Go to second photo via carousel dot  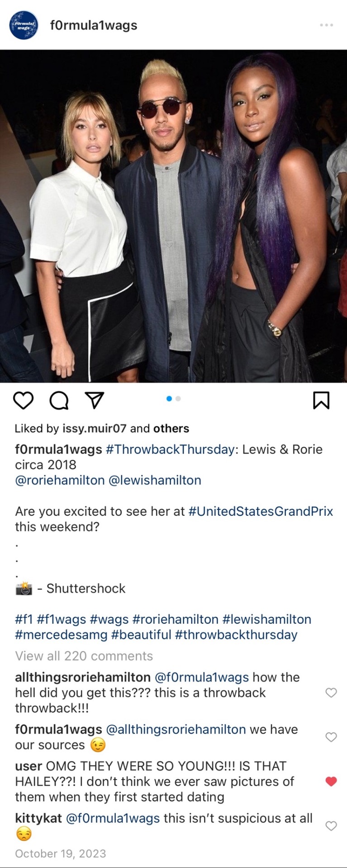(178, 399)
